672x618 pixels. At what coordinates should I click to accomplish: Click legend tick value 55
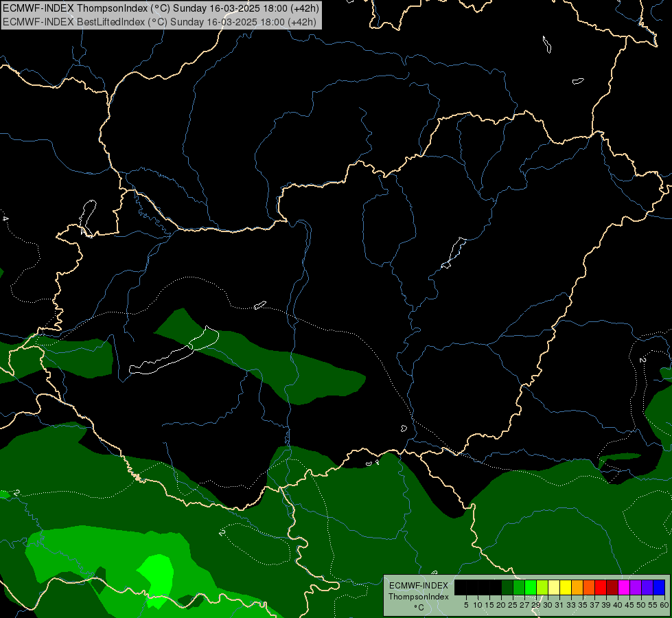click(653, 605)
